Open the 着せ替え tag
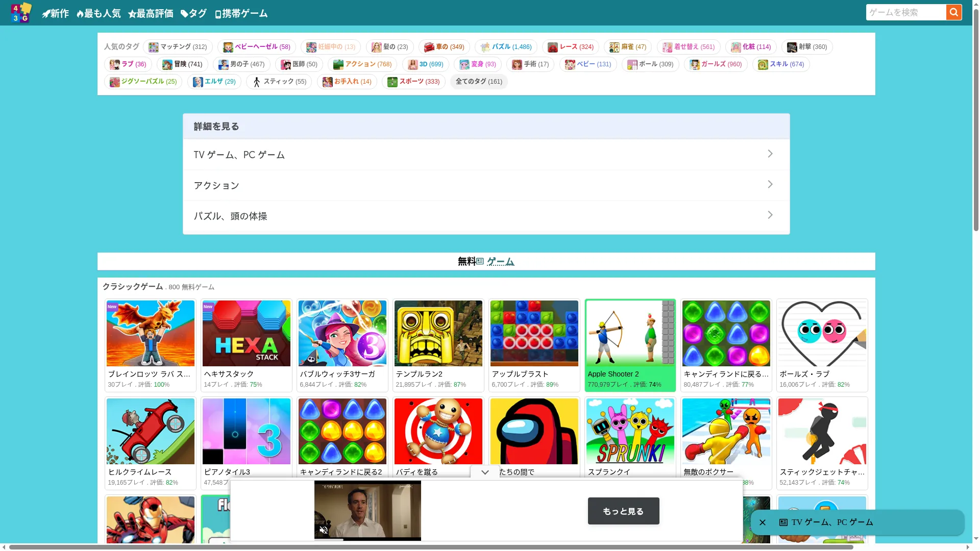Screen dimensions: 980x551 coord(688,47)
